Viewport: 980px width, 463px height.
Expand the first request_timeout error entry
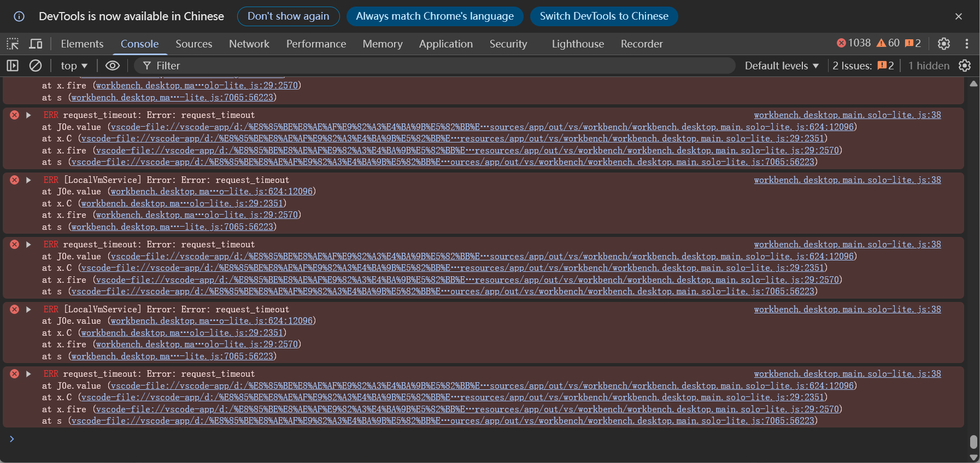28,115
